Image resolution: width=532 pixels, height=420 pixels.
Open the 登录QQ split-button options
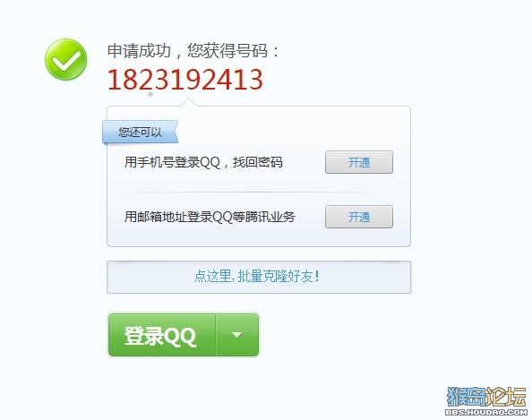click(237, 335)
